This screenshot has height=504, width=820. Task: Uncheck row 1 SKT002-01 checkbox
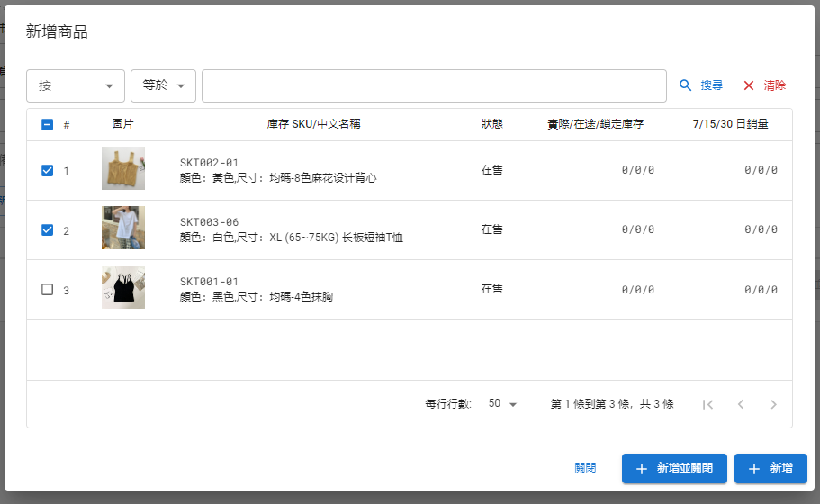pyautogui.click(x=47, y=170)
